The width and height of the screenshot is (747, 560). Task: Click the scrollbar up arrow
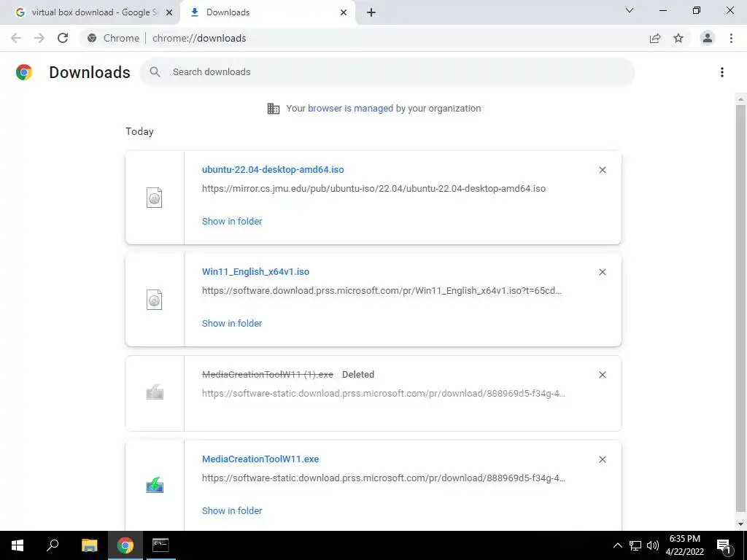click(740, 99)
